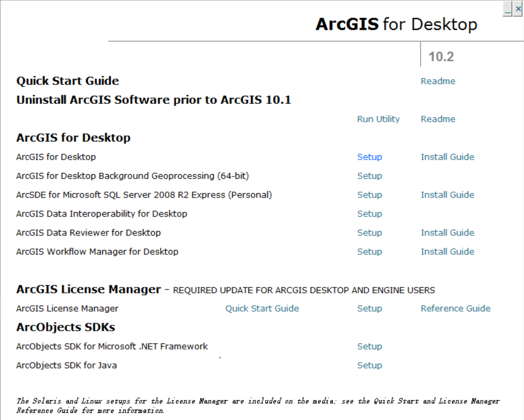The height and width of the screenshot is (420, 524).
Task: Click ArcGIS Workflow Manager for Desktop text
Action: click(97, 252)
